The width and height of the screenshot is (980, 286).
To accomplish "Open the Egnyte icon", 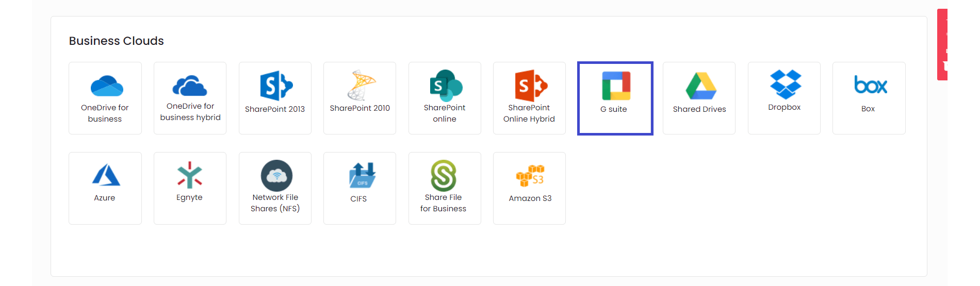I will coord(190,175).
